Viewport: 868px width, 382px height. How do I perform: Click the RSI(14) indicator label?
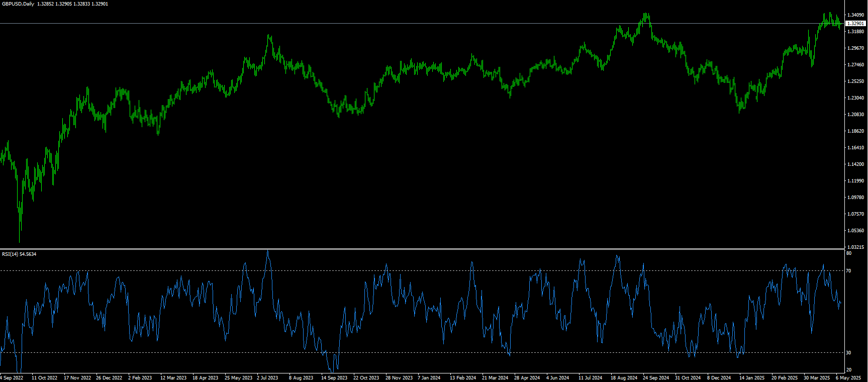tap(10, 254)
